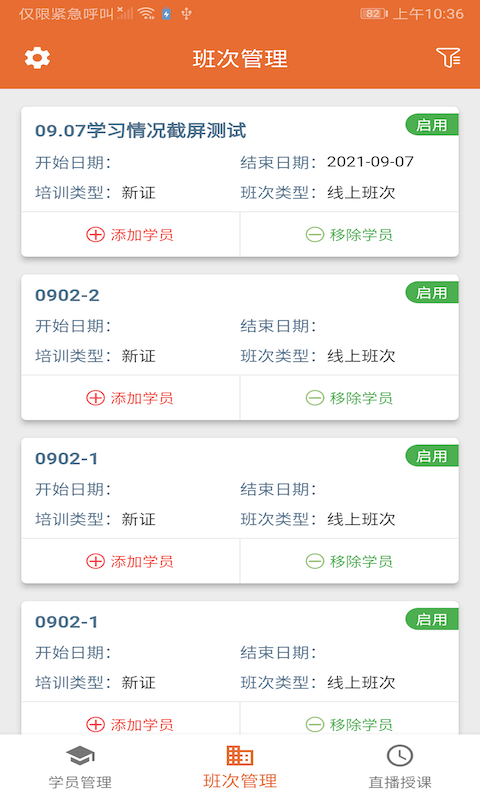
Task: Switch to the 直播授课 tab
Action: click(x=400, y=767)
